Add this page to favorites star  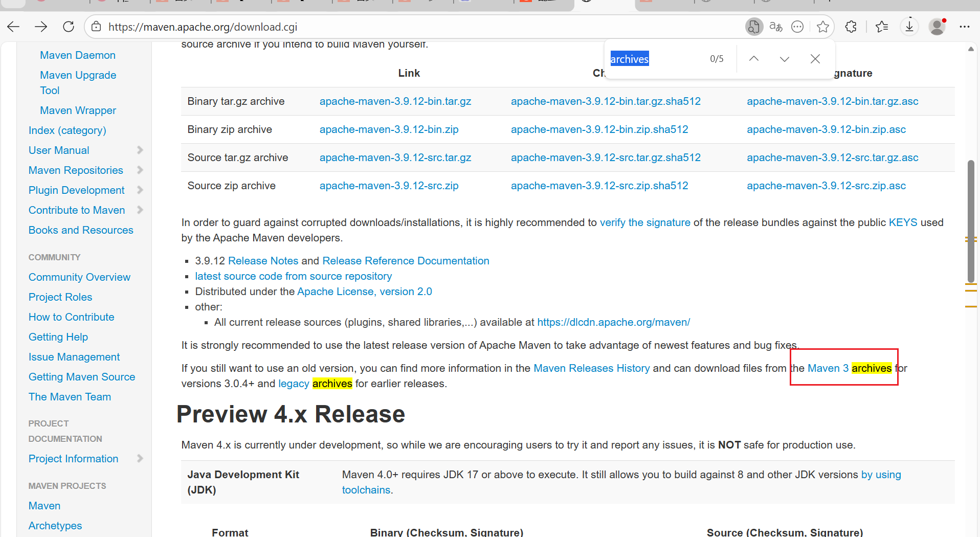click(x=823, y=27)
